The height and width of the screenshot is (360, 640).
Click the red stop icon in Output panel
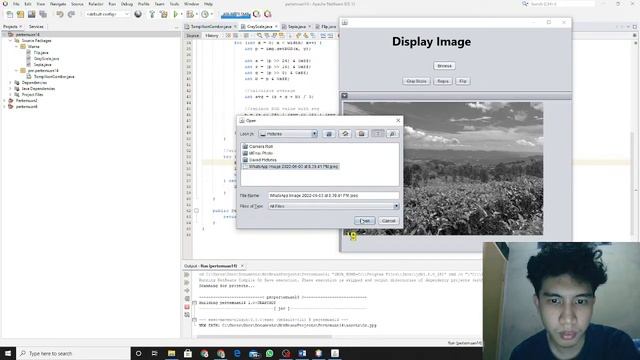pos(187,307)
